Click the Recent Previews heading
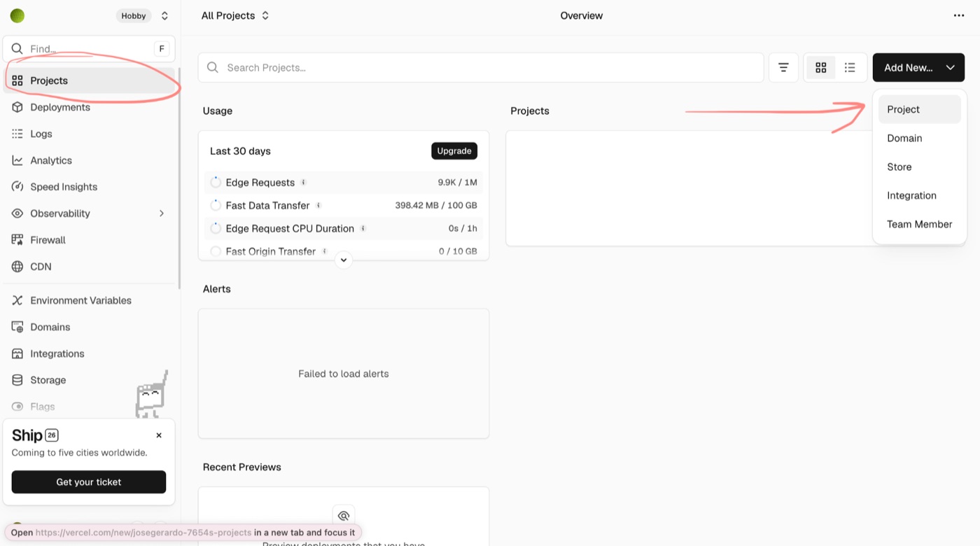The width and height of the screenshot is (980, 546). tap(242, 467)
